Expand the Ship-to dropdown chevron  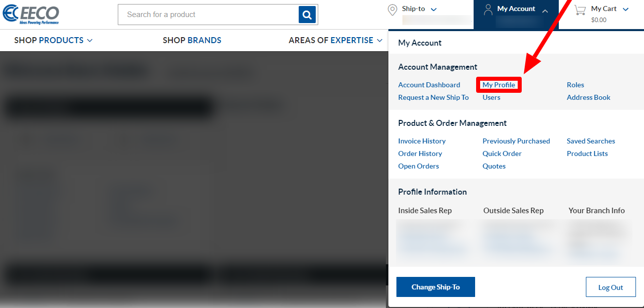point(434,10)
